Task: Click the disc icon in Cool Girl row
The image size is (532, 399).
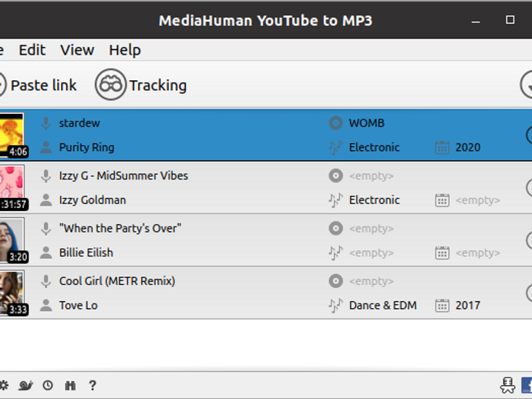Action: click(x=335, y=281)
